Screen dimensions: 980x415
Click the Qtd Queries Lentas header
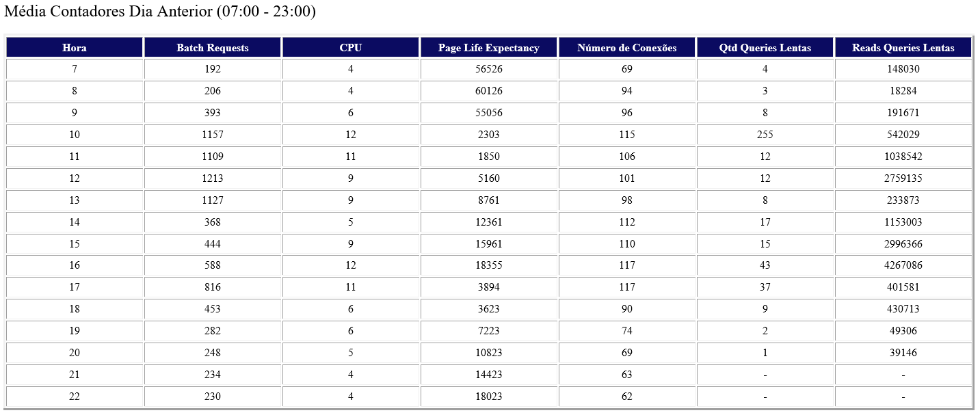coord(765,48)
